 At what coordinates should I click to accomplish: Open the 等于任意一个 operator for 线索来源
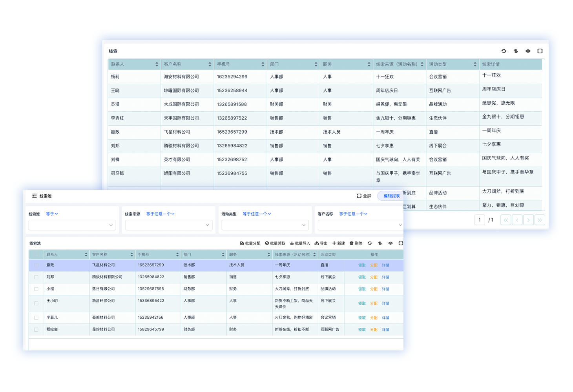pyautogui.click(x=160, y=214)
